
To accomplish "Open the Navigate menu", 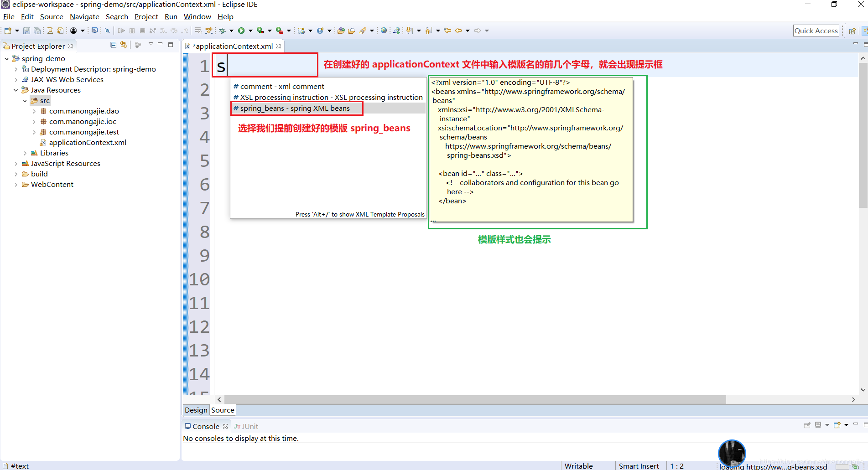I will click(x=84, y=16).
